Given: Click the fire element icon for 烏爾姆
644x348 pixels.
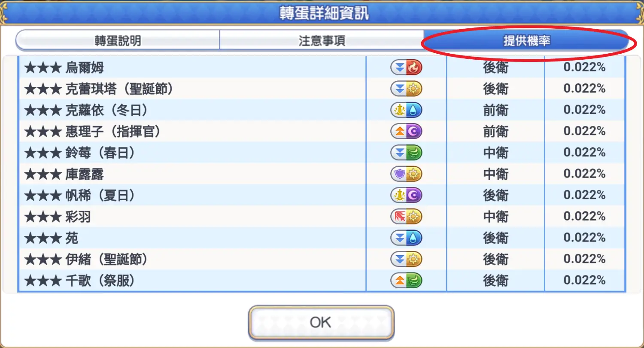Looking at the screenshot, I should pos(414,67).
